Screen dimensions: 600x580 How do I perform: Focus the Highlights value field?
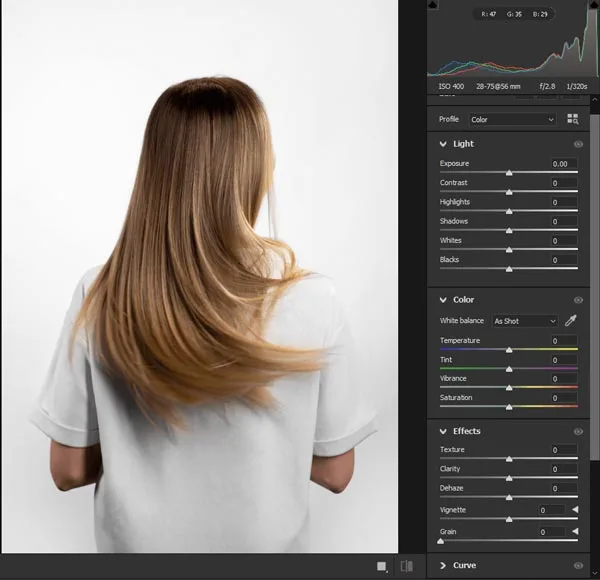[564, 202]
